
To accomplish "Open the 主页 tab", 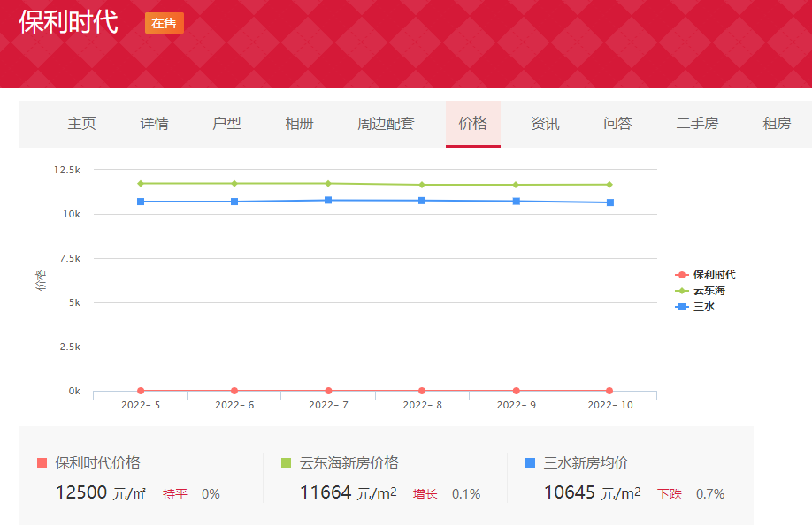I will click(81, 124).
